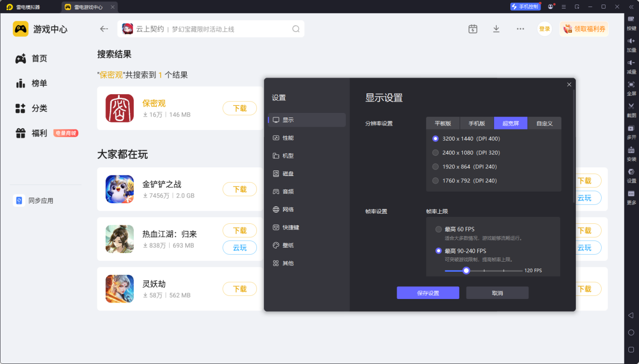This screenshot has height=364, width=639.
Task: Click the 手机控制 phone control button
Action: 525,7
